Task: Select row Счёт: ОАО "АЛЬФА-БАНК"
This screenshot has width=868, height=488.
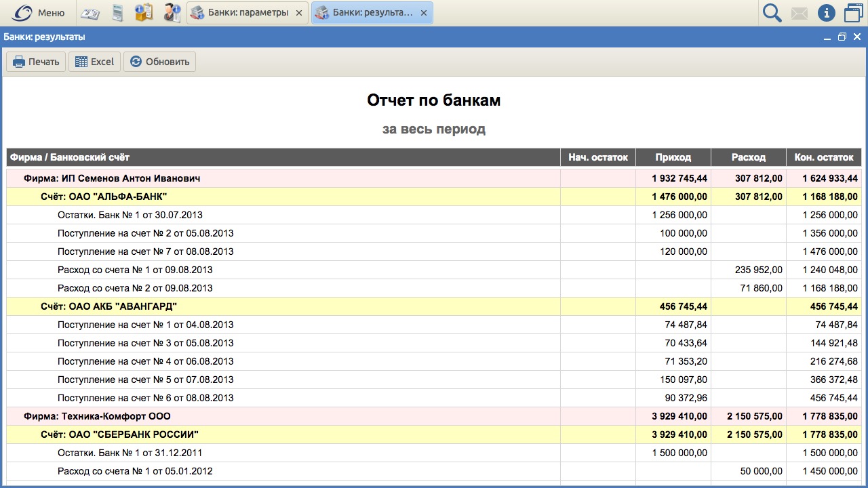Action: coord(434,197)
